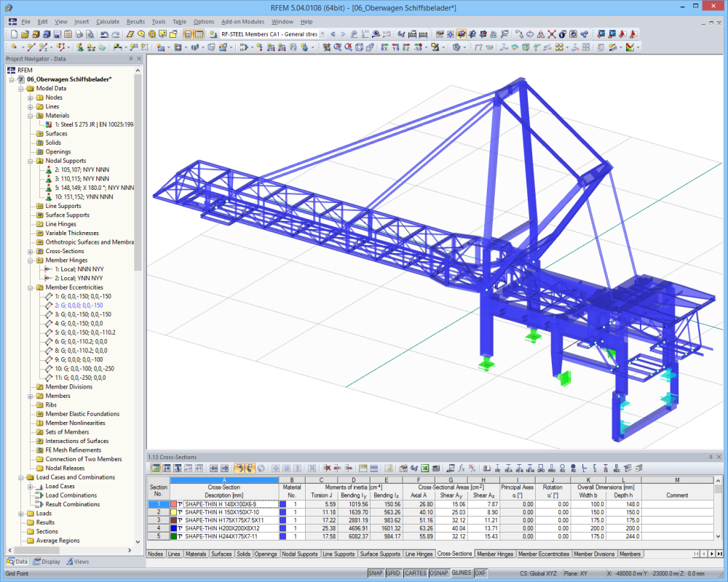Click the Undo icon in toolbar
Screen dimensions: 728x582
[x=106, y=33]
